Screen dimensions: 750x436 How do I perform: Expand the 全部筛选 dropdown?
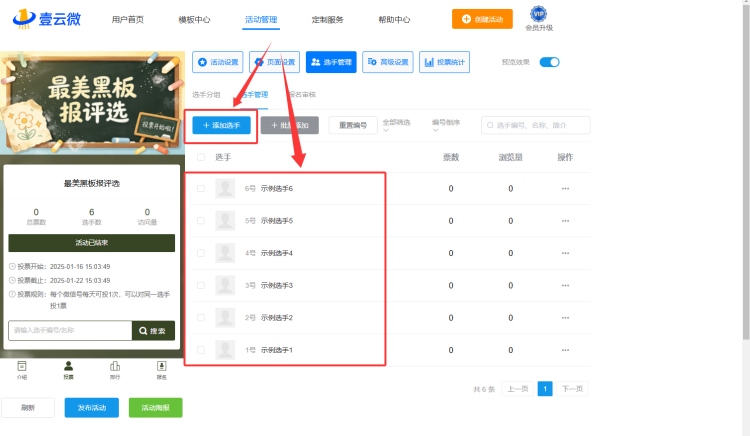pyautogui.click(x=397, y=125)
